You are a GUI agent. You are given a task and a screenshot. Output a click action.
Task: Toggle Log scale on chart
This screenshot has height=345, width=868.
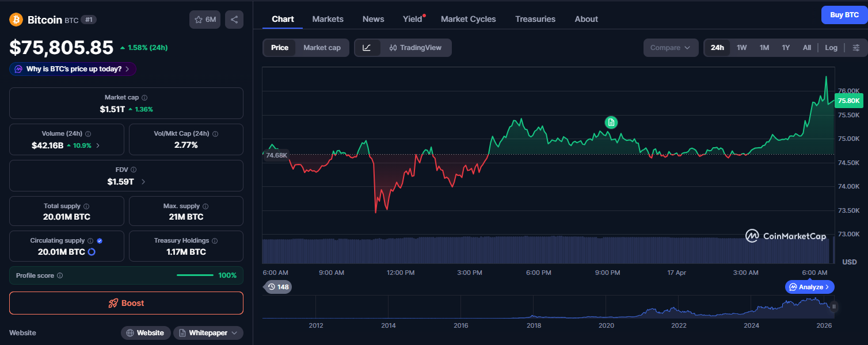click(831, 48)
